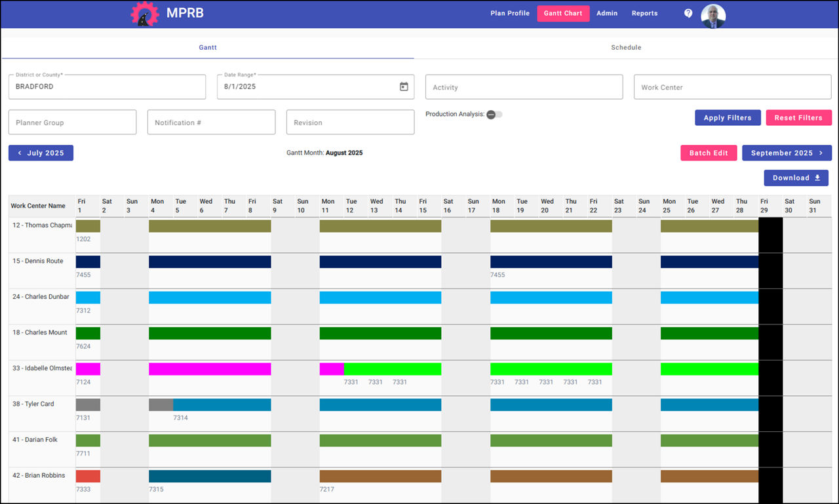This screenshot has width=839, height=504.
Task: Open the help question mark icon
Action: coord(688,13)
